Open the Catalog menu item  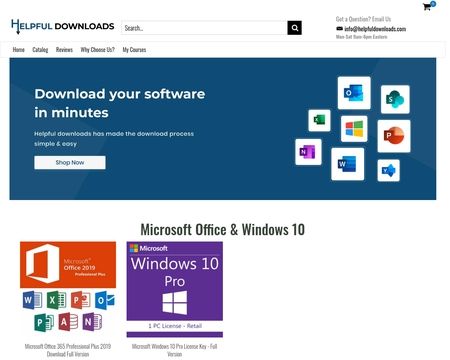tap(40, 50)
